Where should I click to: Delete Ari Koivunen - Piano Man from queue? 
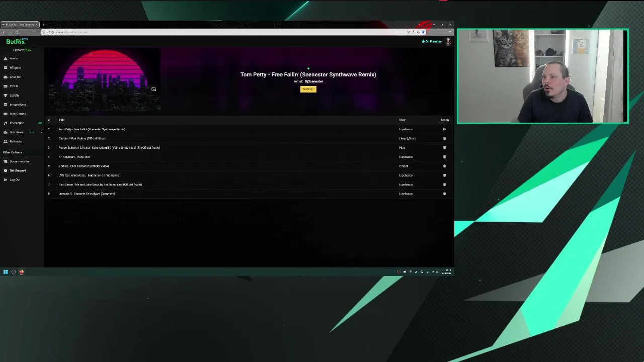coord(444,157)
